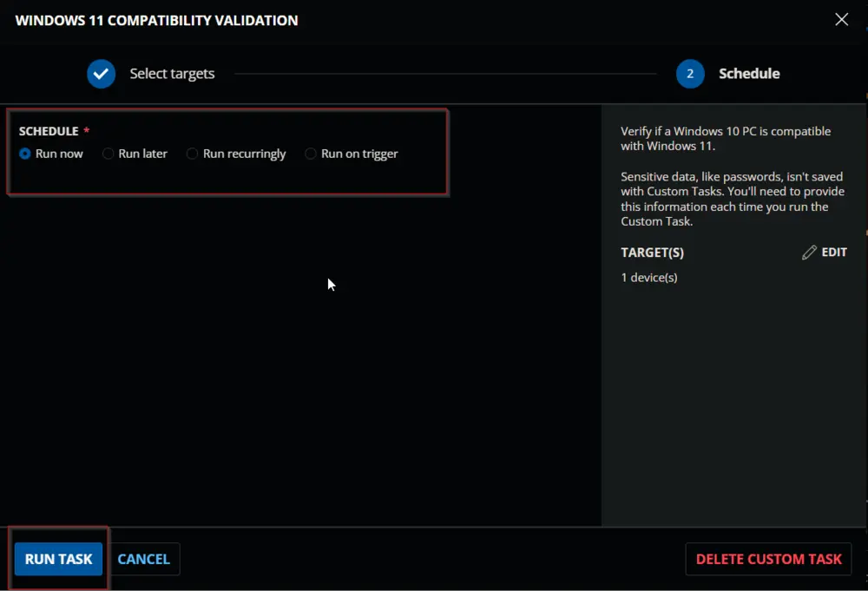Click the Windows 11 Compatibility Validation title

(156, 21)
